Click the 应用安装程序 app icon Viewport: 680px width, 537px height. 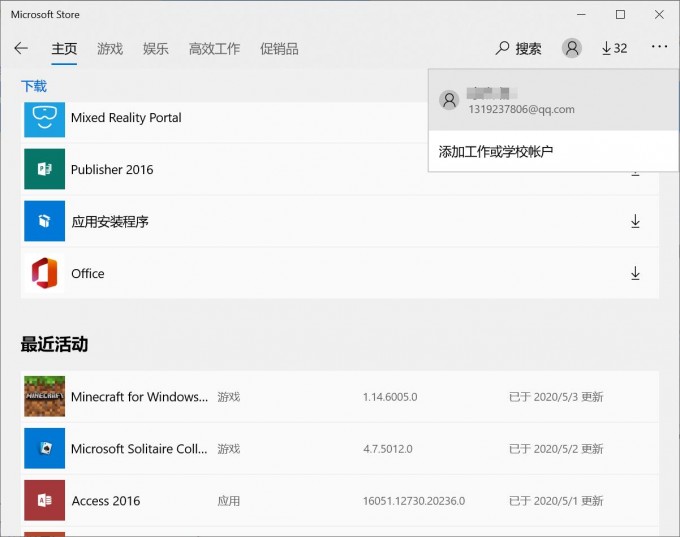click(44, 221)
